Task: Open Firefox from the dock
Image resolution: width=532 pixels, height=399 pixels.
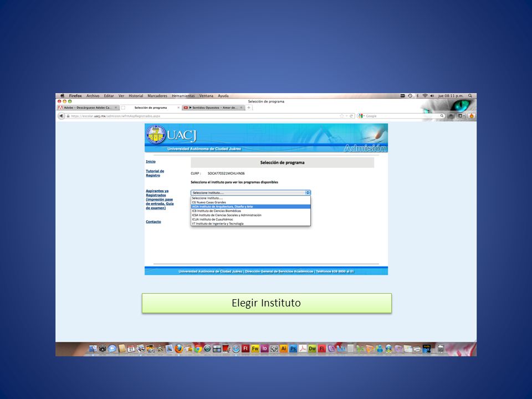Action: [x=178, y=349]
